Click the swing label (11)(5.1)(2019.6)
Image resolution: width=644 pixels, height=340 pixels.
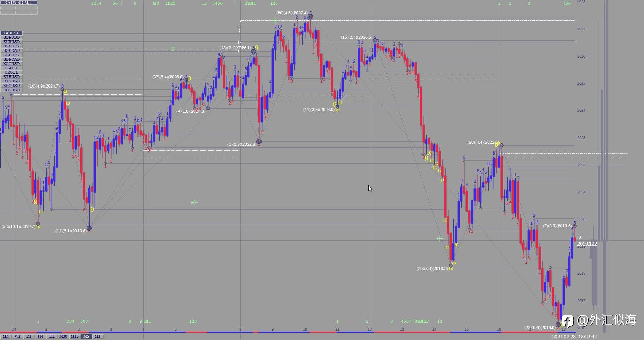pos(71,231)
